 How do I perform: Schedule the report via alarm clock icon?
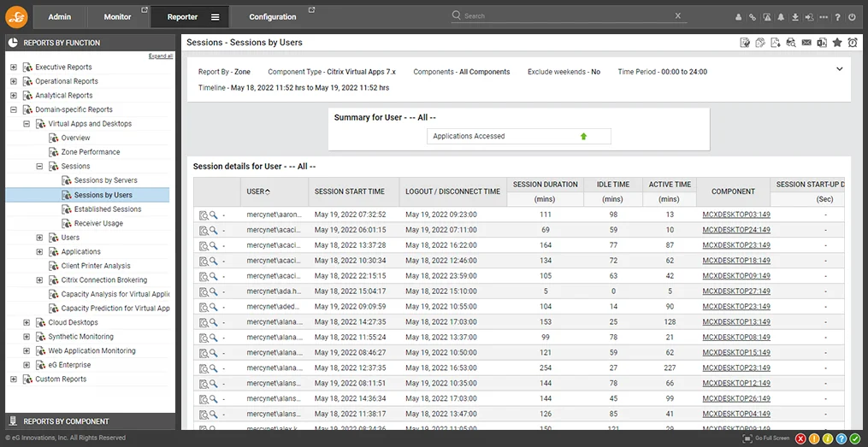click(x=853, y=43)
